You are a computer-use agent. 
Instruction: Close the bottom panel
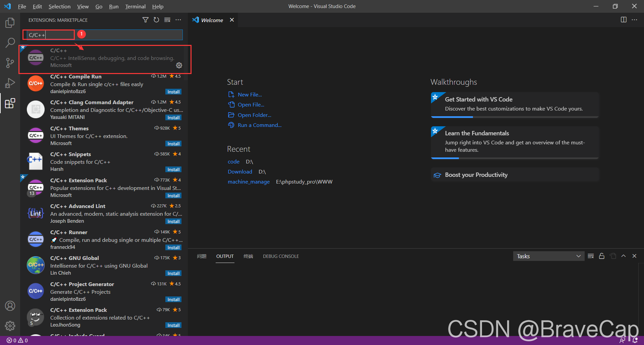point(634,256)
